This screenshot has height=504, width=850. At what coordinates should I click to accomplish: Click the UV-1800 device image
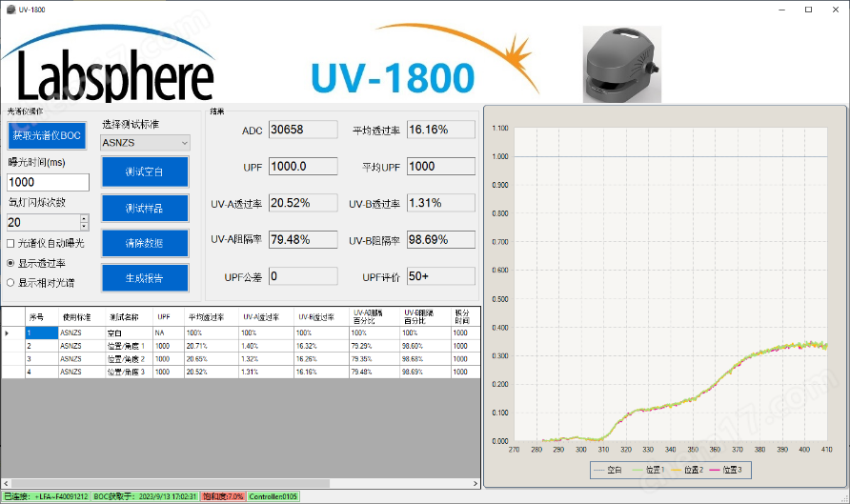point(621,63)
